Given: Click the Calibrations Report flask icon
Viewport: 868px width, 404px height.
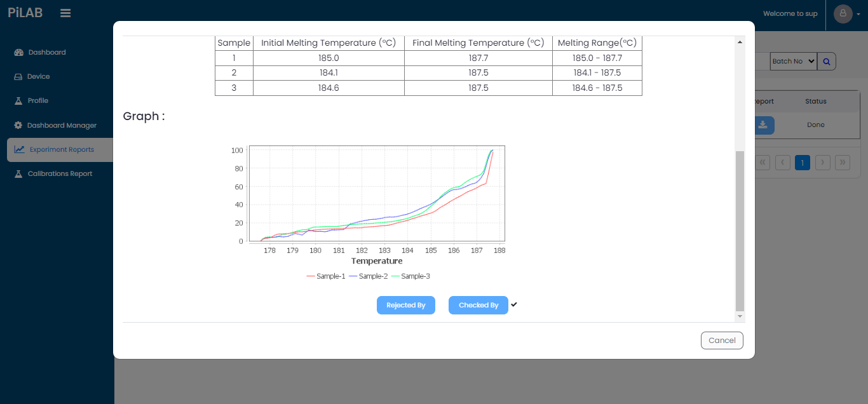Looking at the screenshot, I should [18, 173].
